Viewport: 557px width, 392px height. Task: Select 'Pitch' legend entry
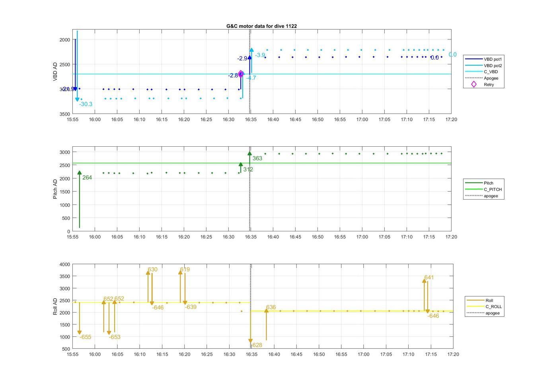(x=489, y=183)
